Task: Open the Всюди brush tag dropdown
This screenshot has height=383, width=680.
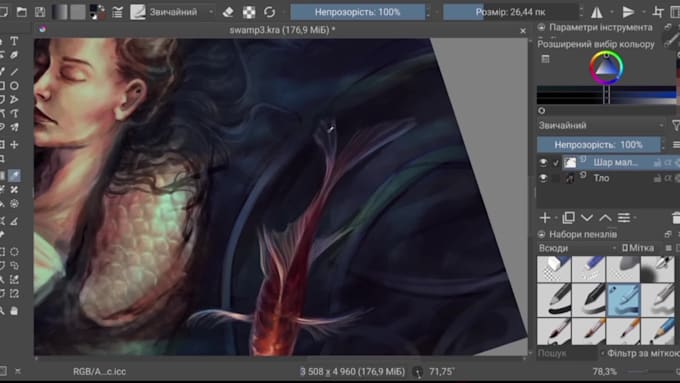Action: pyautogui.click(x=577, y=249)
